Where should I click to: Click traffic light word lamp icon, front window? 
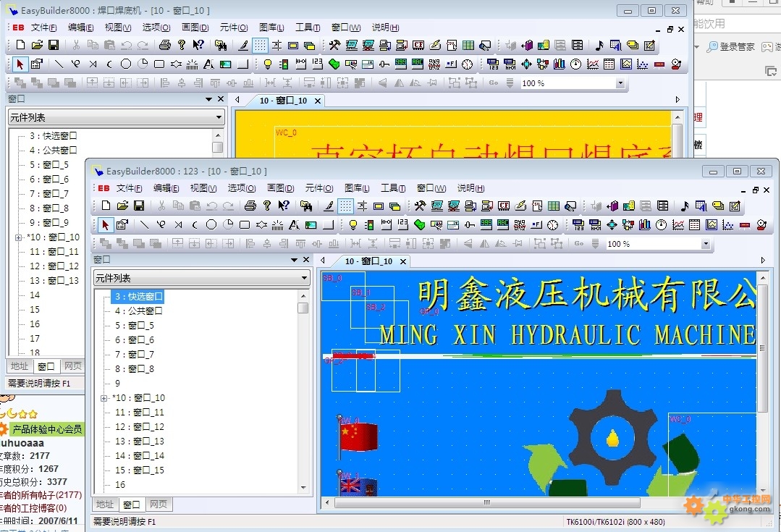(370, 224)
